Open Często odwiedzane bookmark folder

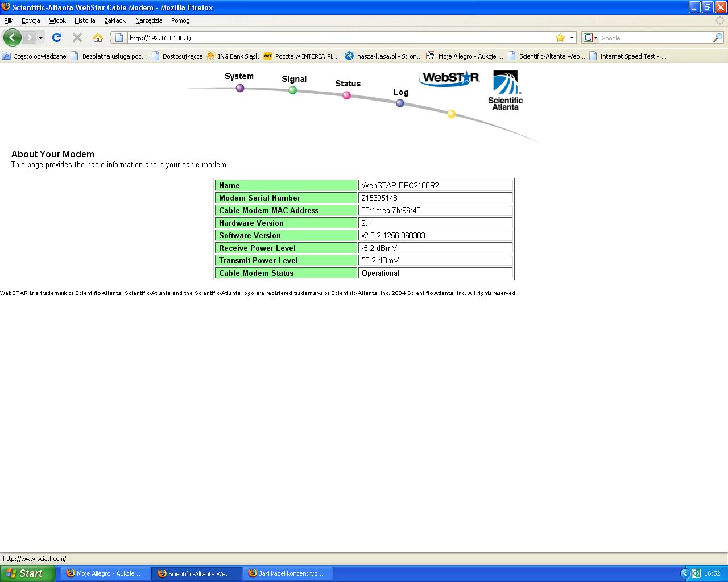click(x=34, y=56)
